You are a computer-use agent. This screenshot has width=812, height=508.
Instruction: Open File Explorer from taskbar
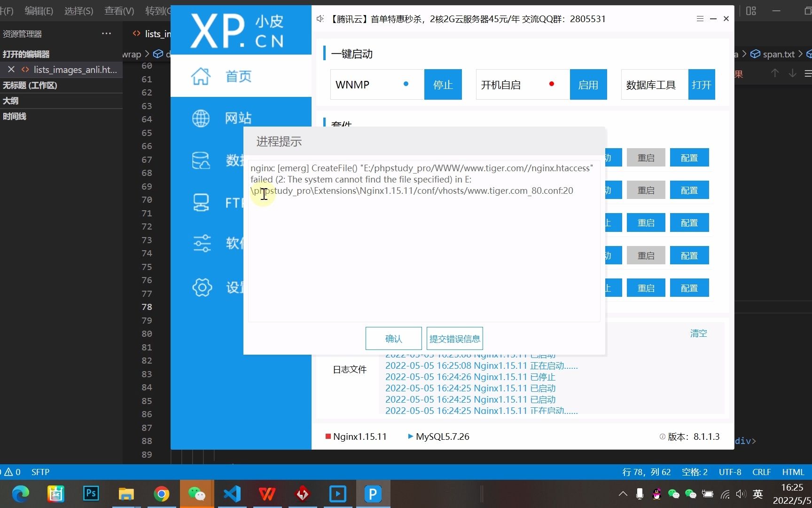tap(126, 494)
